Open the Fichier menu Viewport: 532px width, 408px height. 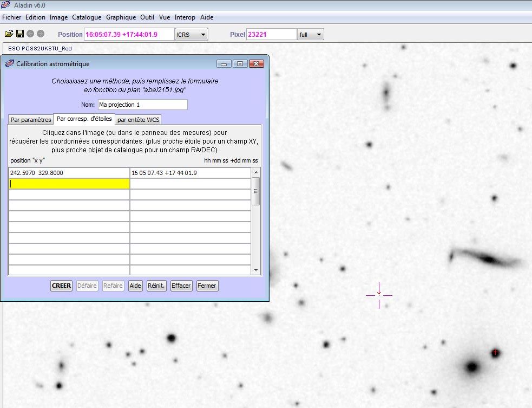11,17
